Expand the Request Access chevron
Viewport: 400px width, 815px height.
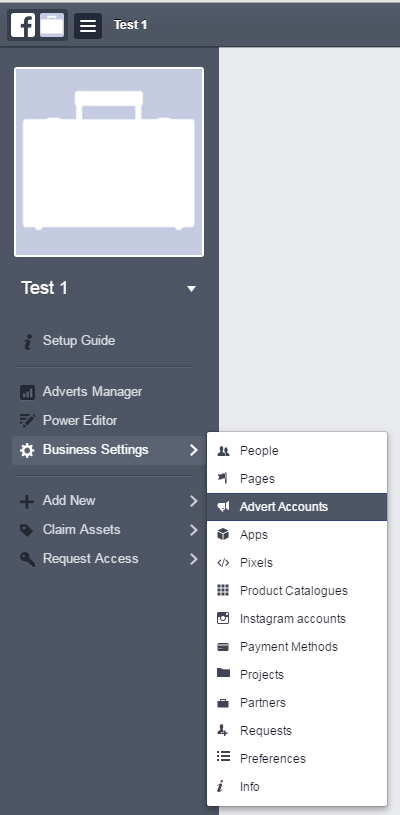tap(193, 559)
